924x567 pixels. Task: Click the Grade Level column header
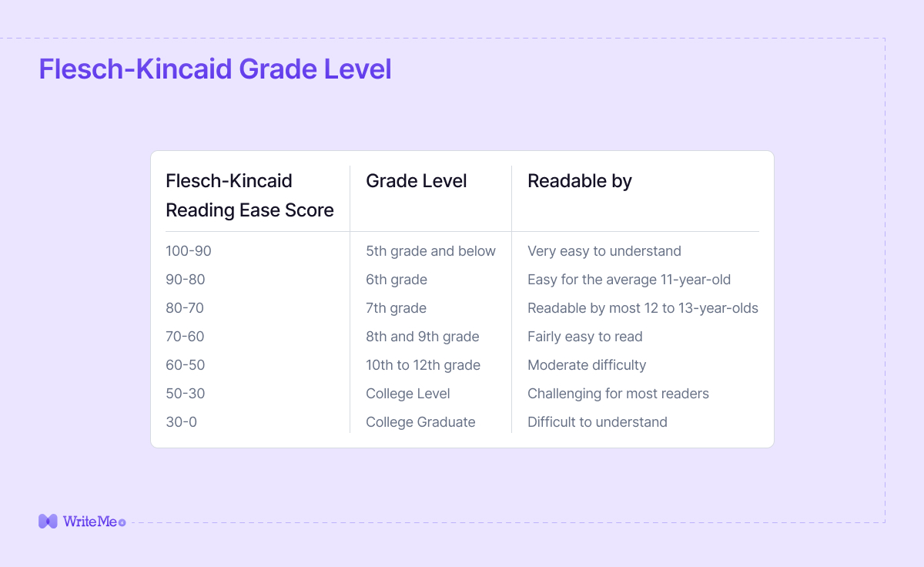pos(417,181)
